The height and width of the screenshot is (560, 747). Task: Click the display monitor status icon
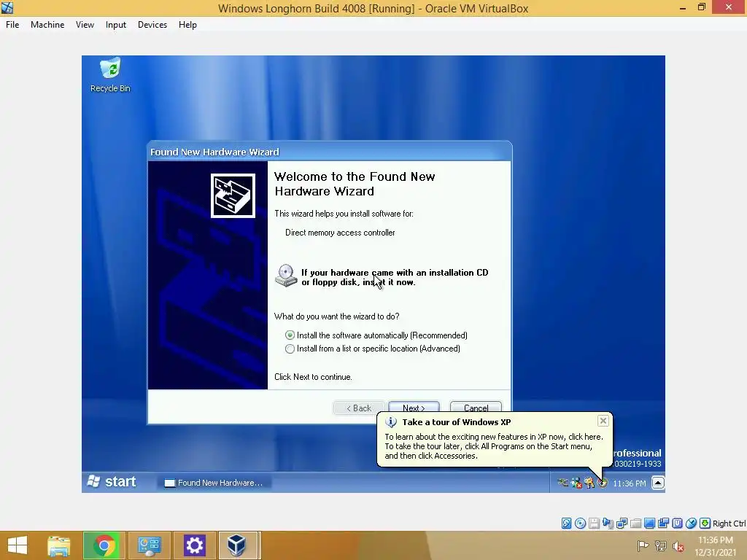click(x=649, y=524)
